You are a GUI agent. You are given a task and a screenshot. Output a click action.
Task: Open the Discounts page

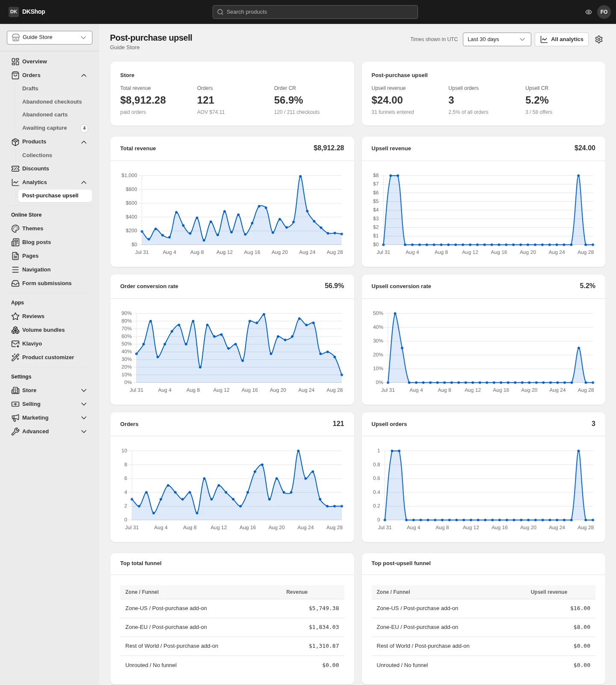36,169
